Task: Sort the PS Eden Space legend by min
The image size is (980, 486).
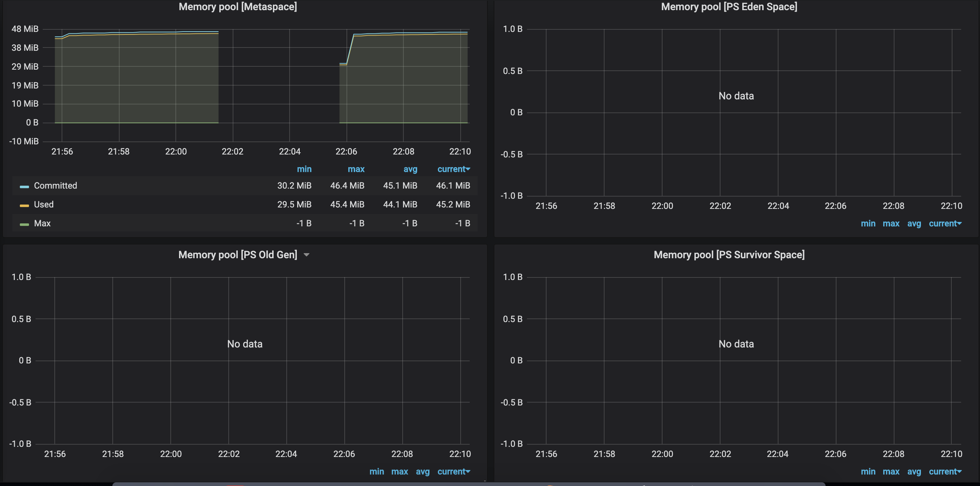Action: click(x=868, y=223)
